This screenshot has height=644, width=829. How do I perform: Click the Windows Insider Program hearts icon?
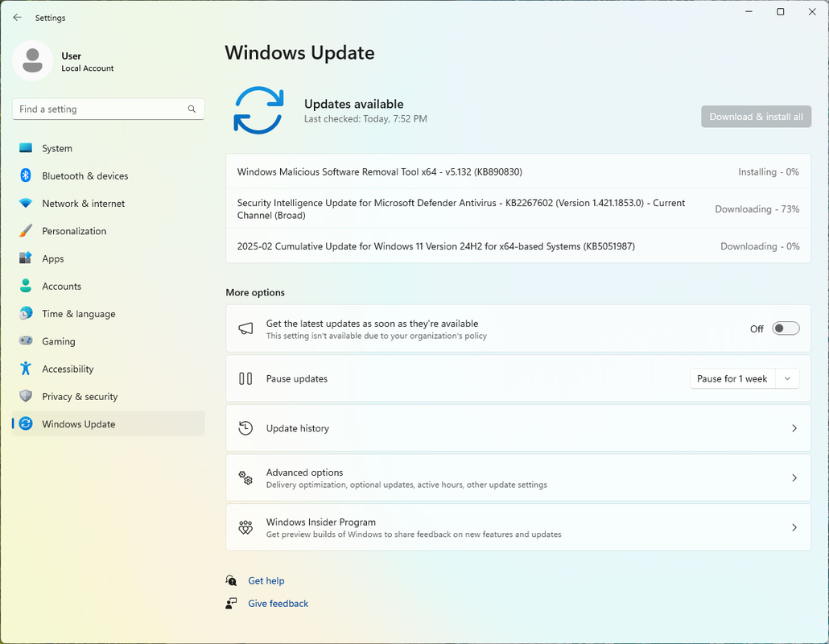[x=245, y=528]
